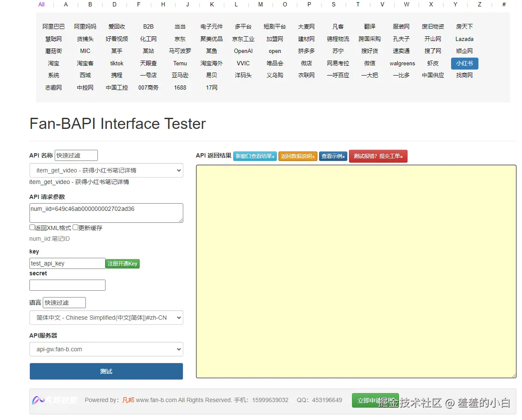Open the API服务器 dropdown
The height and width of the screenshot is (420, 522).
[106, 349]
